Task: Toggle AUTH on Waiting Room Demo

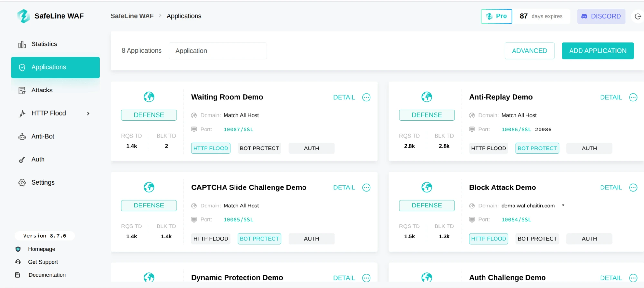Action: [x=312, y=148]
